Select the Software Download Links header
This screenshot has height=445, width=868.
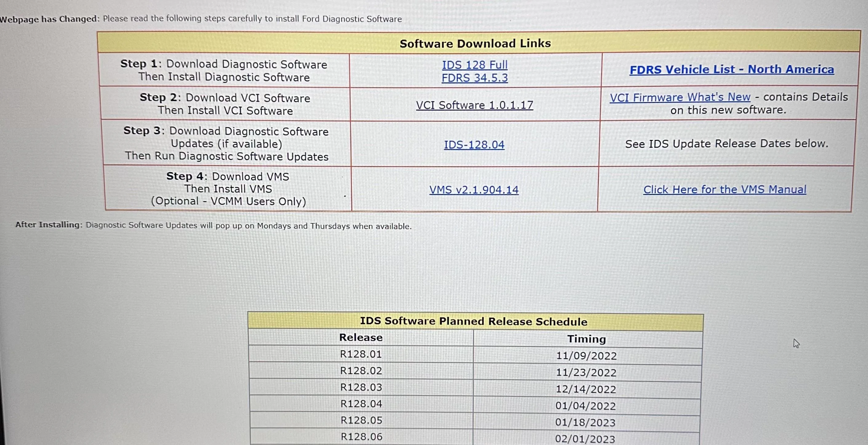point(475,43)
